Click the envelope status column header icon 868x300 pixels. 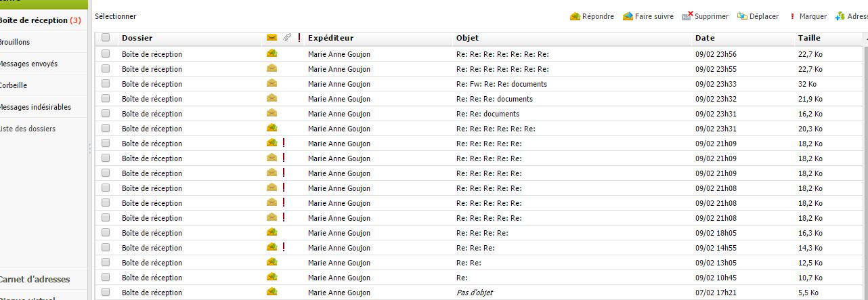click(272, 38)
